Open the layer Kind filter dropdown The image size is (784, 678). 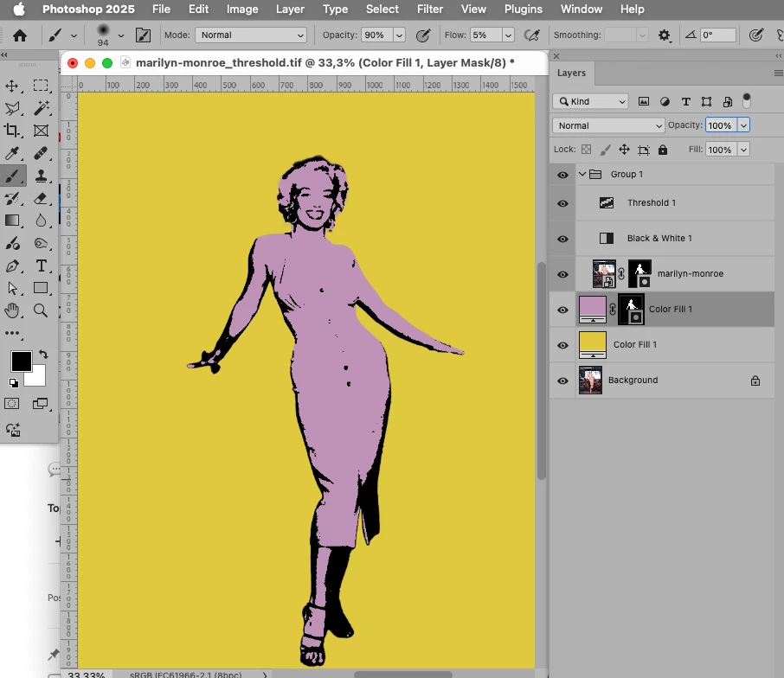click(x=591, y=101)
